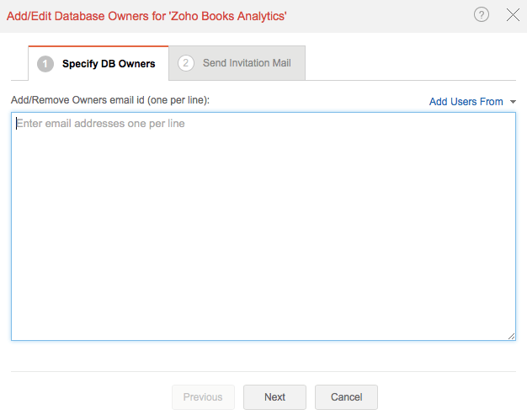Open the Send Invitation Mail tab
527x420 pixels.
click(x=237, y=63)
